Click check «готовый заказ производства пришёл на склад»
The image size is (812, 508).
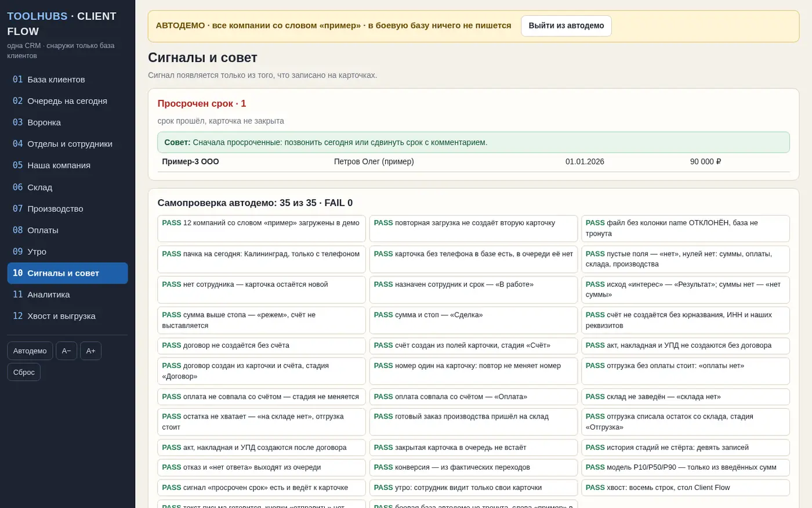pos(473,422)
